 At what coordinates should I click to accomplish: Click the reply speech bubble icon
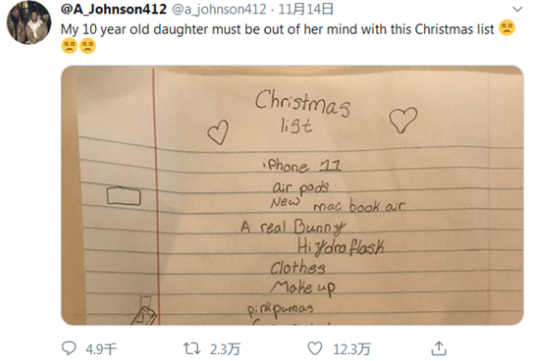[x=69, y=348]
